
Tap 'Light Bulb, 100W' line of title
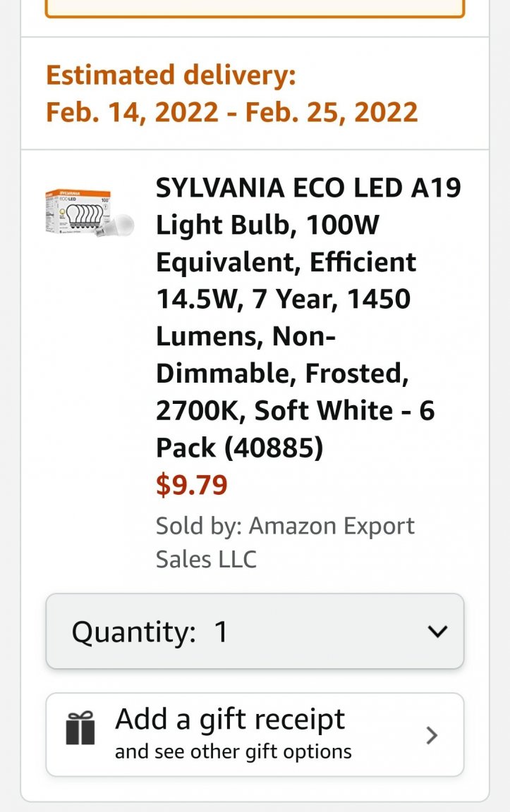[x=267, y=225]
